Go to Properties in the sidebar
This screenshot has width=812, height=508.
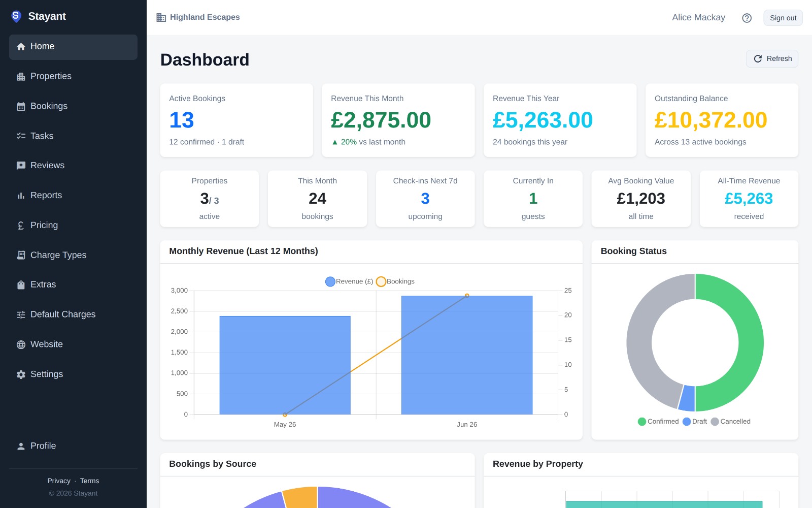[x=73, y=77]
